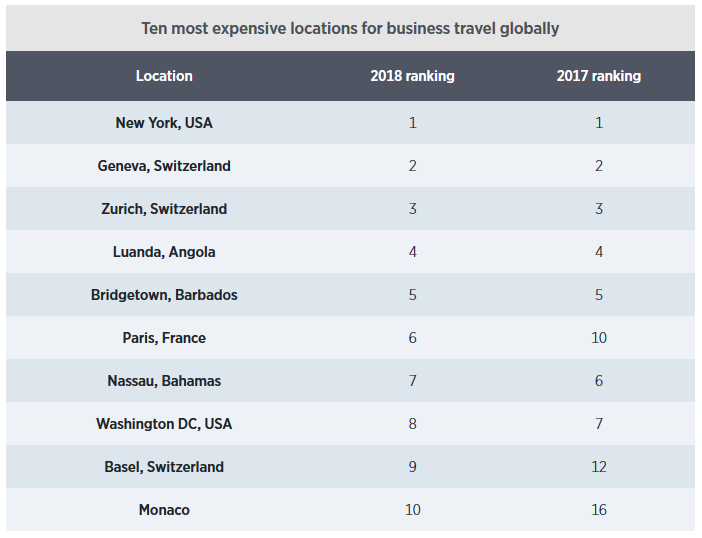Click Washington DC's 2018 ranking value 8
702x538 pixels.
tap(413, 424)
